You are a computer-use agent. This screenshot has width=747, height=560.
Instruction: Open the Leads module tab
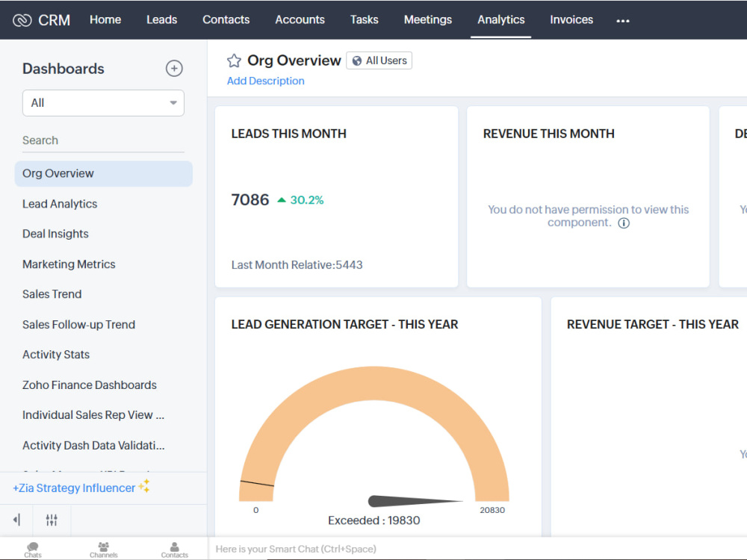click(162, 19)
